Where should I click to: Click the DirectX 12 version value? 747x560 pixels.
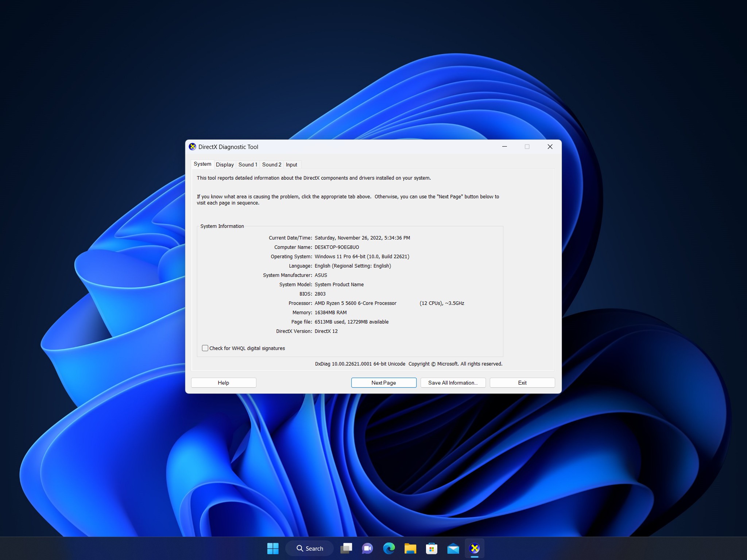coord(326,331)
